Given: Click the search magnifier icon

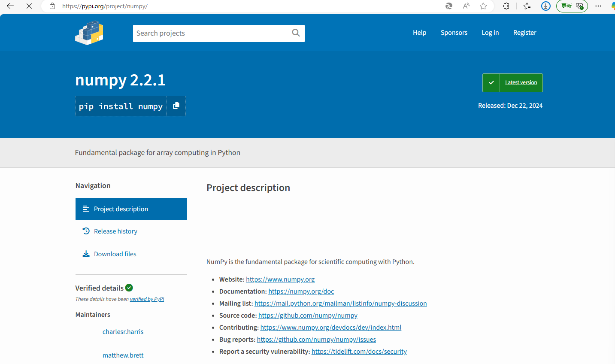Looking at the screenshot, I should tap(296, 33).
